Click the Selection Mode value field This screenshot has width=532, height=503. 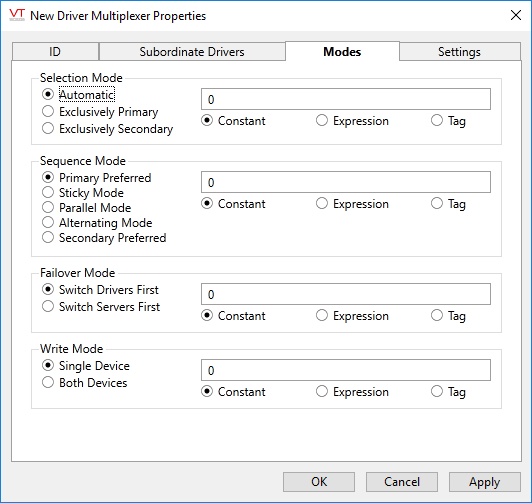pos(346,99)
